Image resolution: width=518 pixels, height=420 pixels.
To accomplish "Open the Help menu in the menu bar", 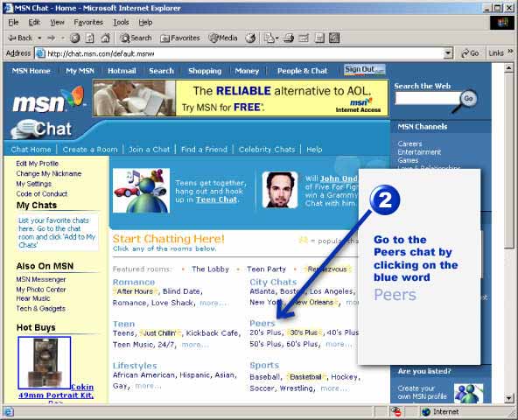I will click(145, 22).
